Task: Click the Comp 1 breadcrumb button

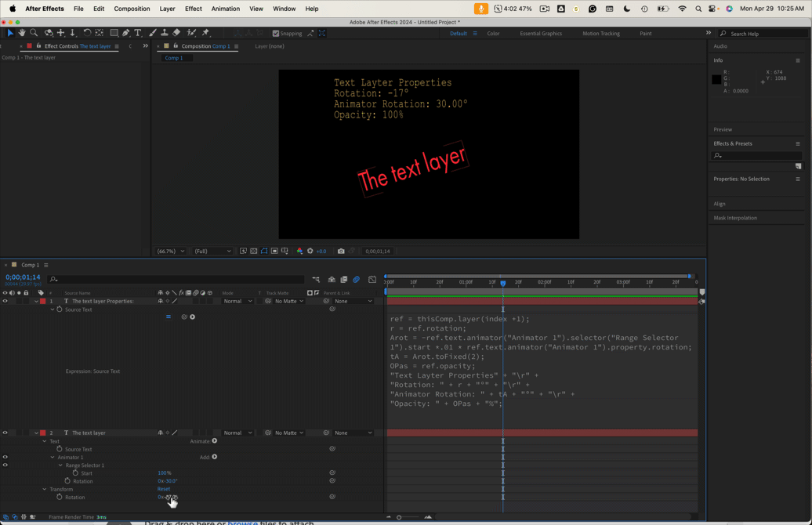Action: click(173, 58)
